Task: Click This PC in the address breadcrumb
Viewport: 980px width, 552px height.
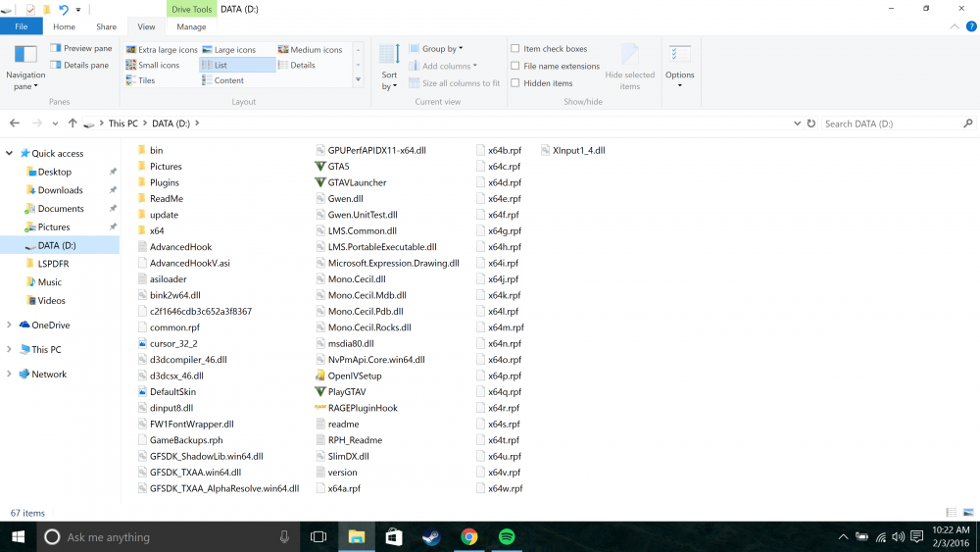Action: tap(123, 124)
